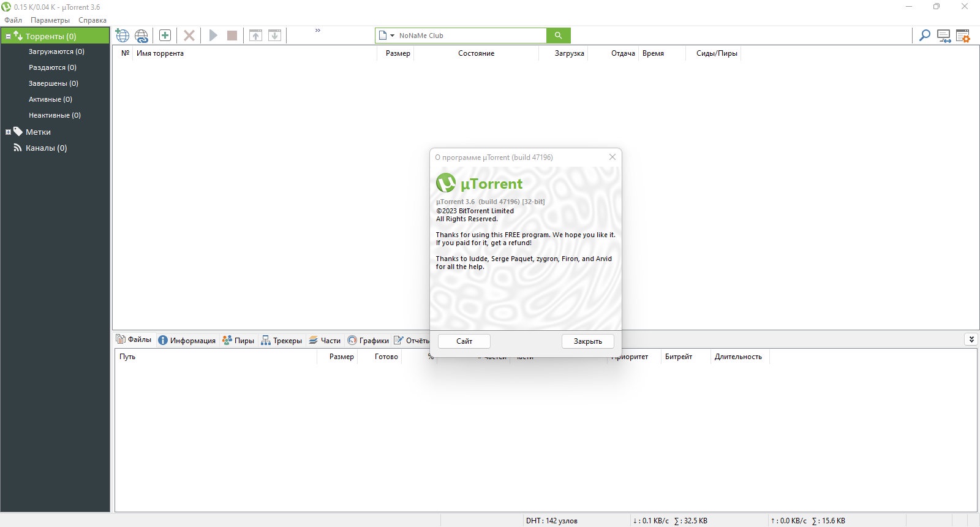
Task: Collapse detail pane double-chevron button
Action: 971,339
